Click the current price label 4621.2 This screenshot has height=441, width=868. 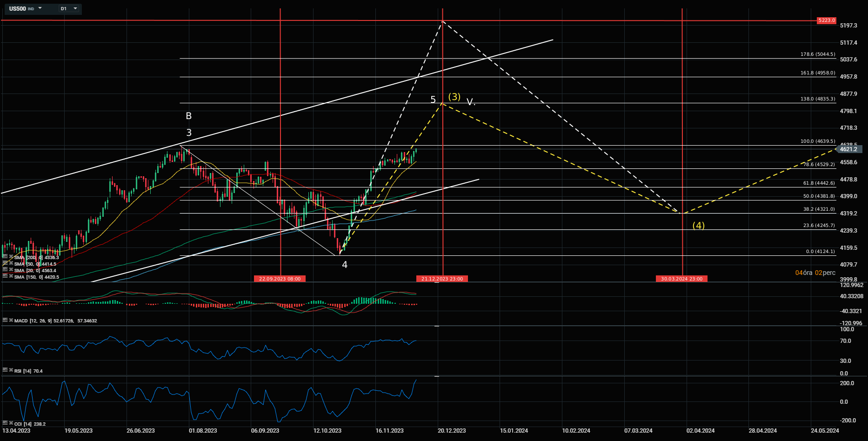click(x=849, y=149)
